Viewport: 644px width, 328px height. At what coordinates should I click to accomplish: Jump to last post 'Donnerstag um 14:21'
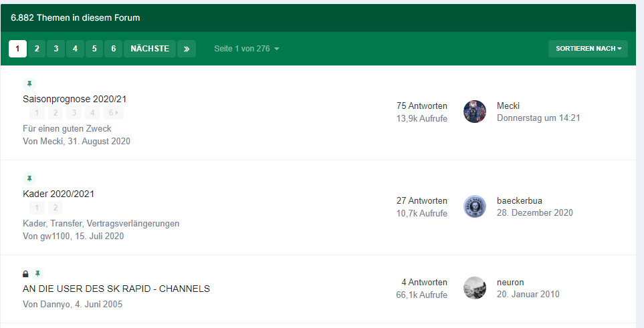538,118
